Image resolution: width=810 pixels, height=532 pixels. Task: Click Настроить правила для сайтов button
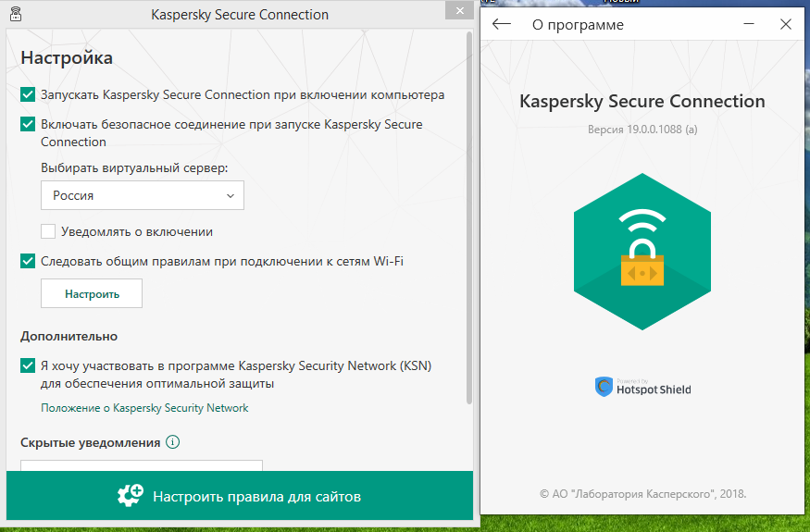pyautogui.click(x=240, y=495)
